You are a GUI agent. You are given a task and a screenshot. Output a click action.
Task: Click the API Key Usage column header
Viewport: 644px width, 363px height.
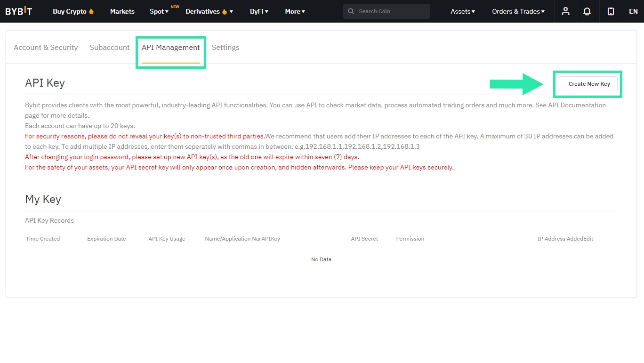click(167, 239)
